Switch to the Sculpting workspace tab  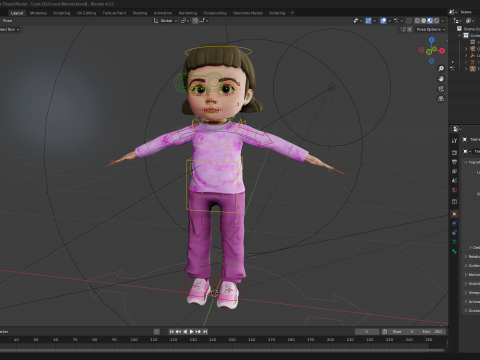coord(62,13)
